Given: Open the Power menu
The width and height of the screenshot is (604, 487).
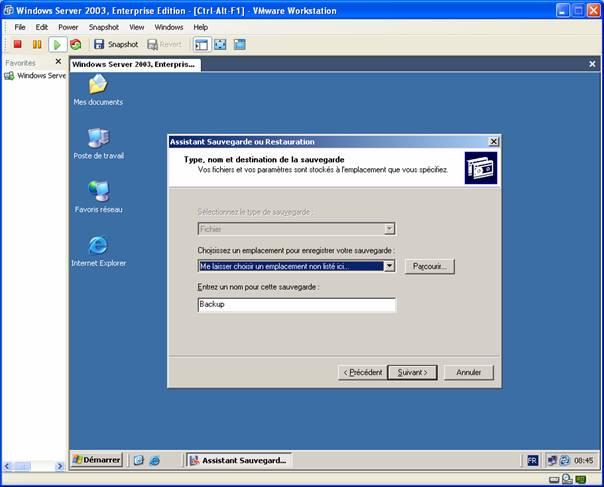Looking at the screenshot, I should point(68,27).
